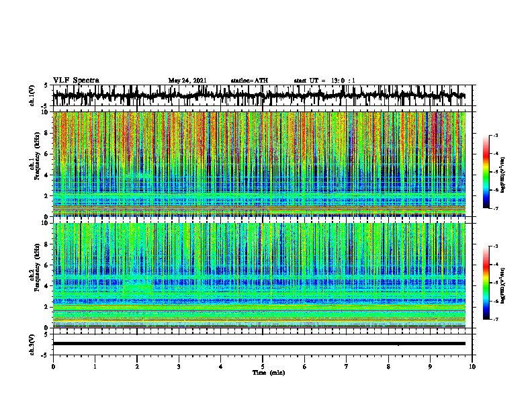This screenshot has width=532, height=411.
Task: Click the "VLF Spectra" plot title
Action: pos(76,81)
